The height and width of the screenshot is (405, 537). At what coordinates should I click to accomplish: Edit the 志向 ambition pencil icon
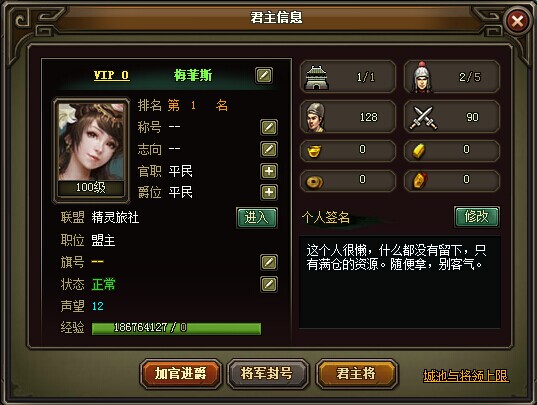(269, 149)
